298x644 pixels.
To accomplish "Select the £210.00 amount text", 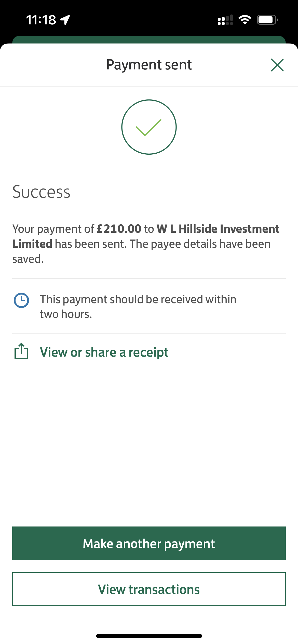I will [119, 229].
